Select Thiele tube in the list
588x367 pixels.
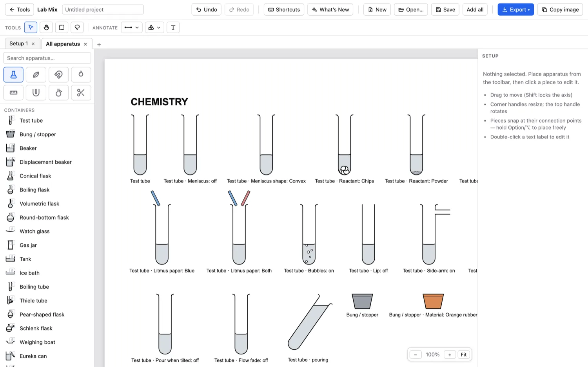[47, 301]
